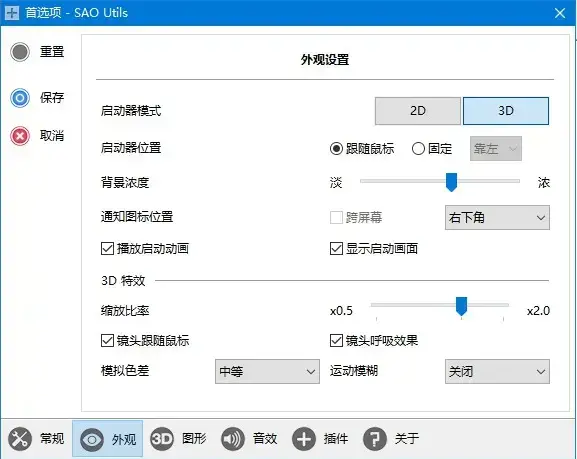Screen dimensions: 577x459
Task: Select the 跟随鼠标 radio button
Action: point(336,149)
